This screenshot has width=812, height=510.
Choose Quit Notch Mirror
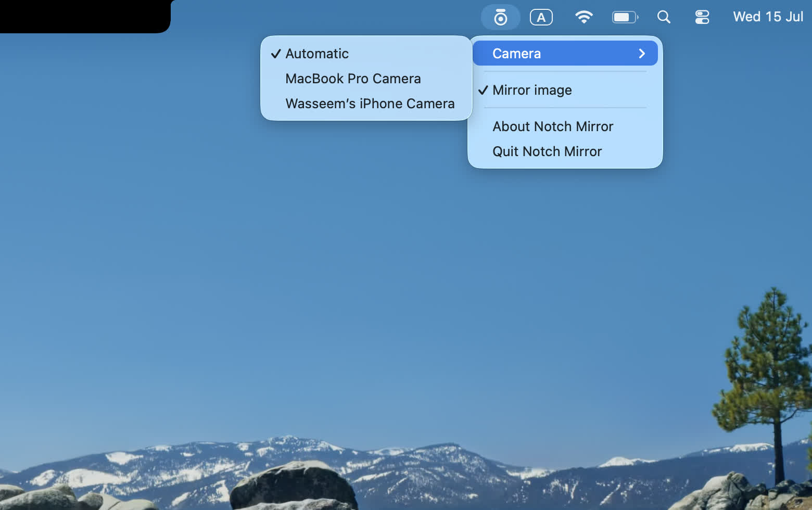tap(565, 151)
